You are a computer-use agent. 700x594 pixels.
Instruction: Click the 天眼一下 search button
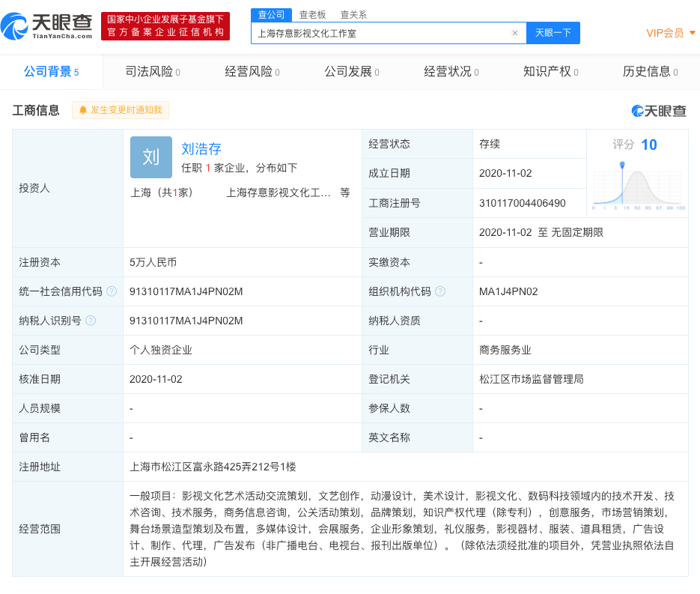(553, 33)
